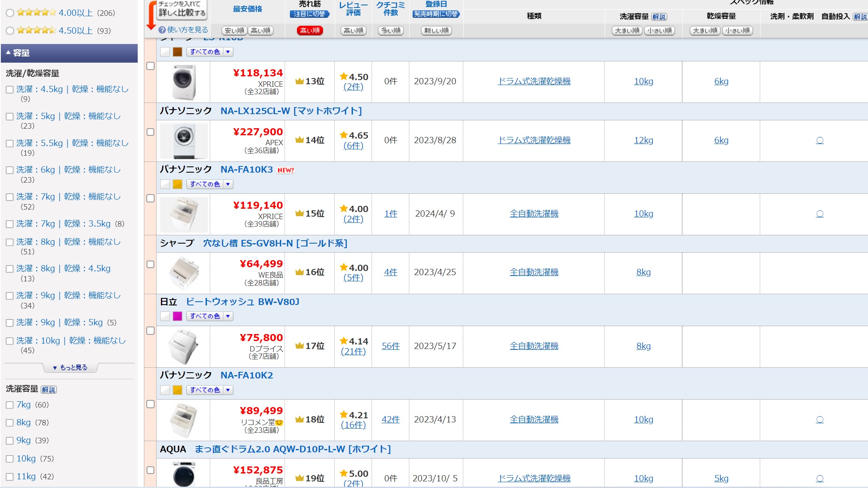This screenshot has width=868, height=488.
Task: Click 使い方を見る link
Action: pos(187,30)
